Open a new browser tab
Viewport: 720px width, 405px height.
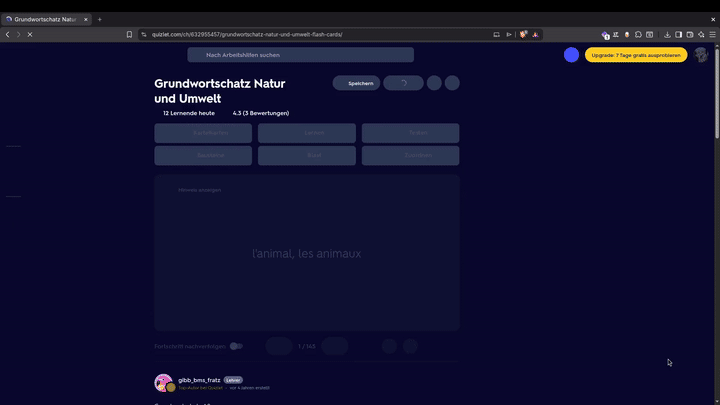pos(100,19)
